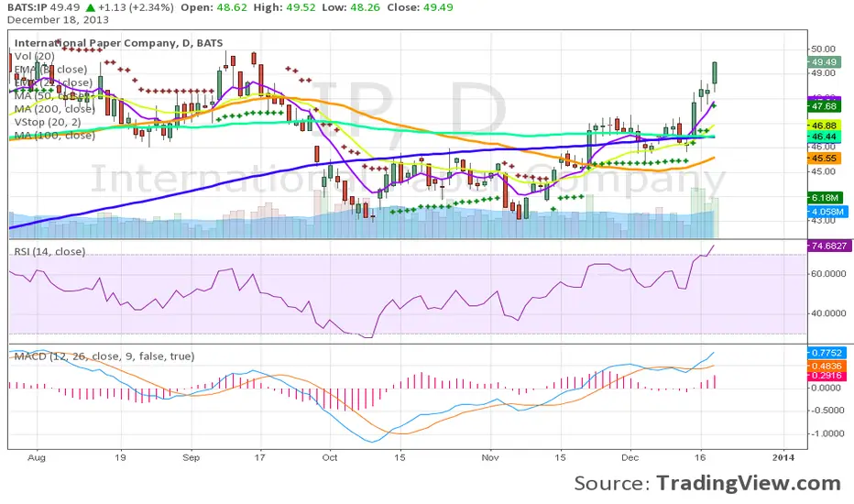Image resolution: width=854 pixels, height=504 pixels.
Task: Select the MA (200, close) indicator legend
Action: click(54, 108)
